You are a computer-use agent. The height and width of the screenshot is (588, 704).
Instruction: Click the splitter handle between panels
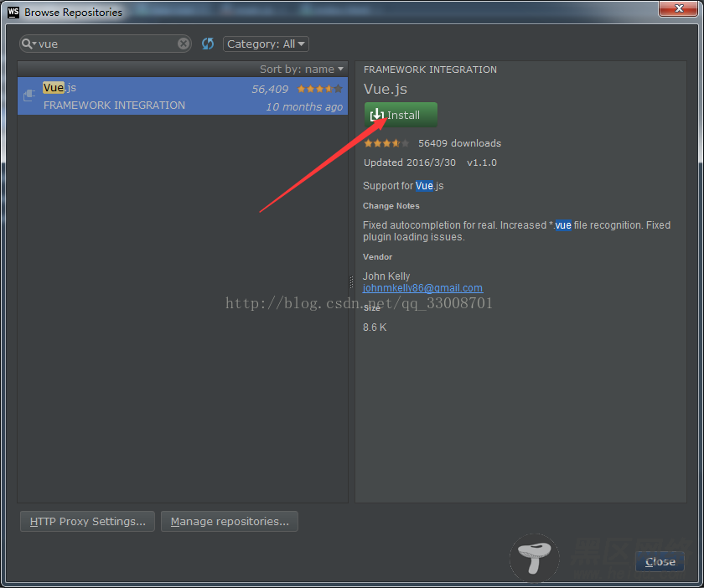point(351,282)
